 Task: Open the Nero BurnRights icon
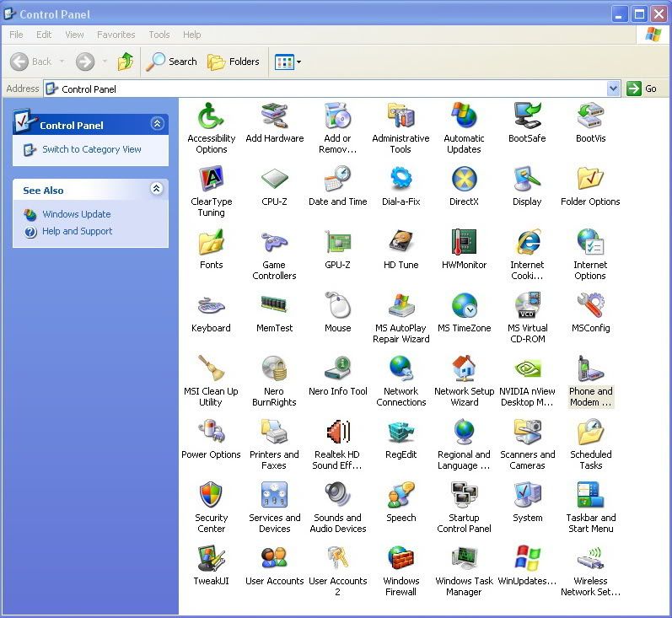pos(274,368)
